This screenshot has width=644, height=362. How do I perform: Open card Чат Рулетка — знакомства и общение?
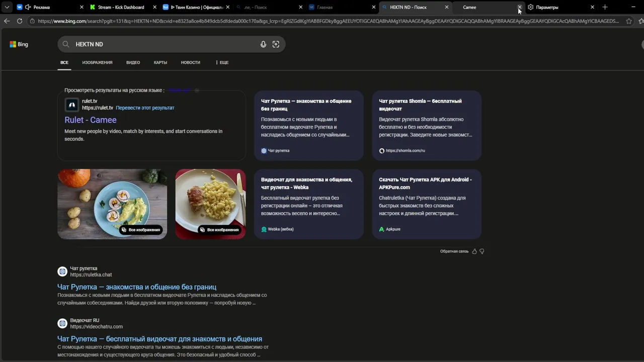pos(308,125)
